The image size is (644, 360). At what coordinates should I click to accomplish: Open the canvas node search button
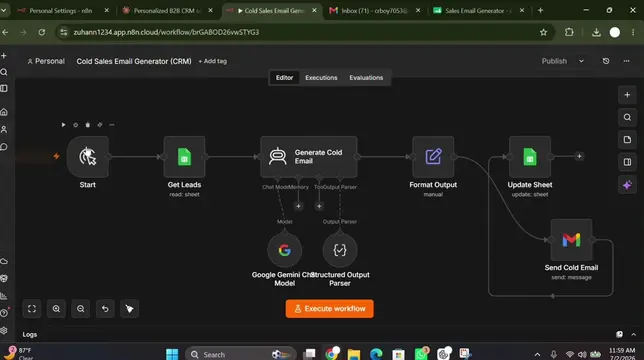coord(627,117)
